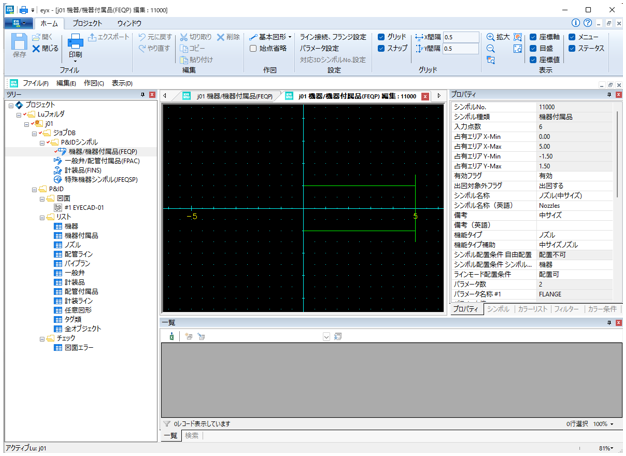Click the zoom-area icon below zoom-out
This screenshot has height=456, width=626.
click(490, 60)
